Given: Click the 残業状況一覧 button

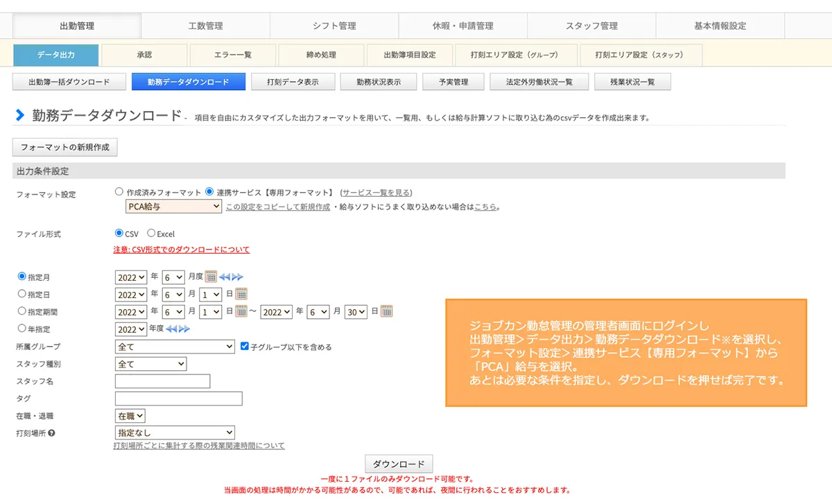Looking at the screenshot, I should tap(632, 82).
